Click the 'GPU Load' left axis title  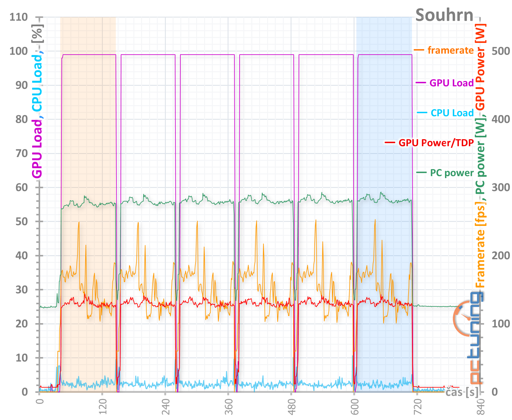(x=37, y=149)
